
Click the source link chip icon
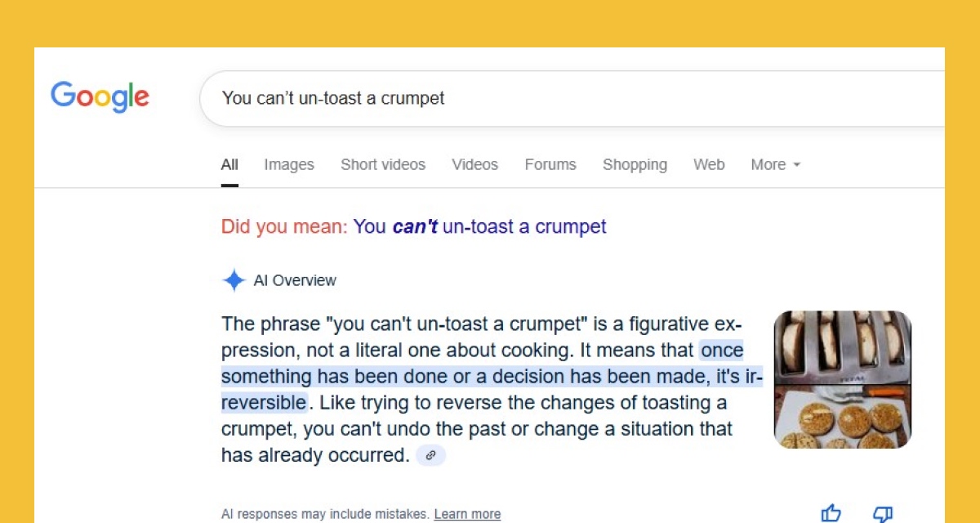pyautogui.click(x=430, y=455)
